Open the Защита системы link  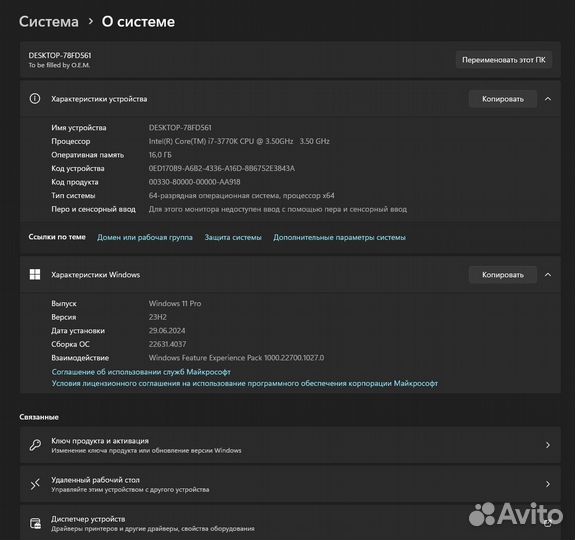pyautogui.click(x=233, y=237)
